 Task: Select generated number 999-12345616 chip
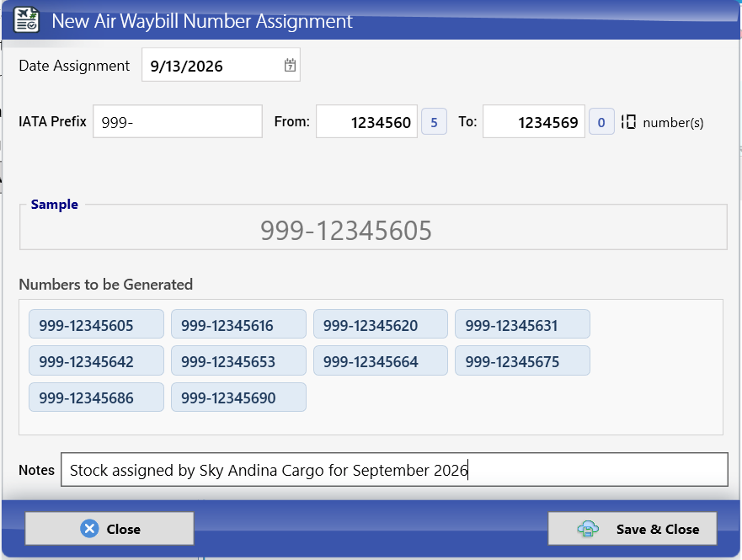pyautogui.click(x=238, y=324)
